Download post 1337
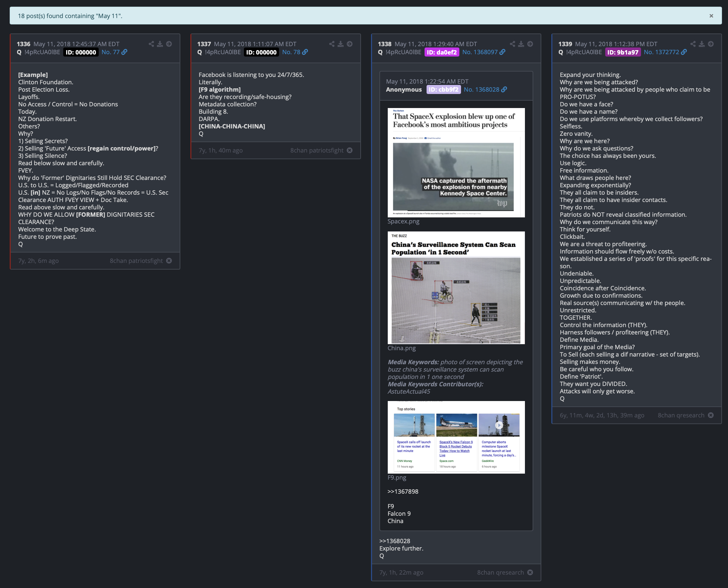Screen dimensions: 728x588 tap(341, 44)
